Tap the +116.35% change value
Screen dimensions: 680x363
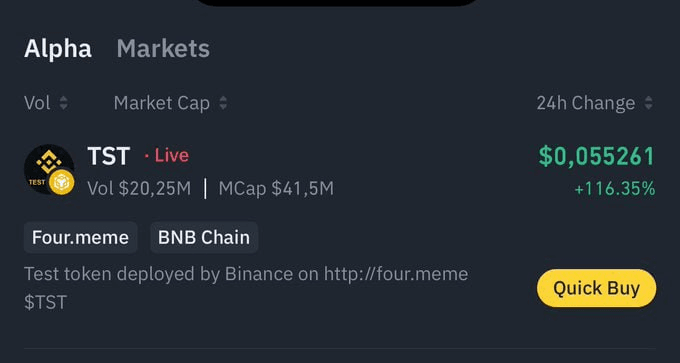point(615,189)
